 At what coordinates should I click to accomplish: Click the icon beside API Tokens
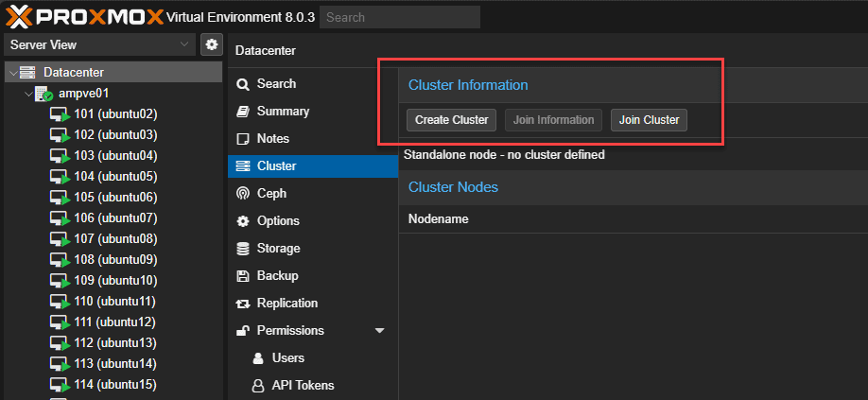258,386
